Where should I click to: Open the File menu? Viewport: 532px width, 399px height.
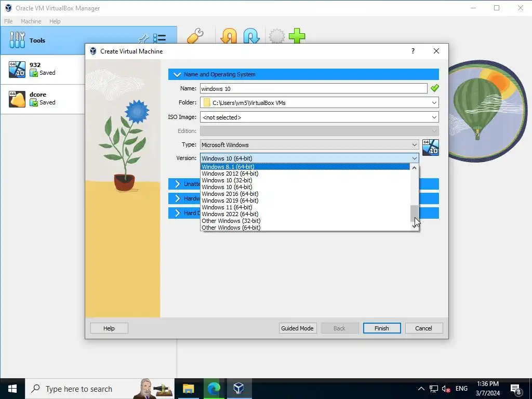(8, 21)
